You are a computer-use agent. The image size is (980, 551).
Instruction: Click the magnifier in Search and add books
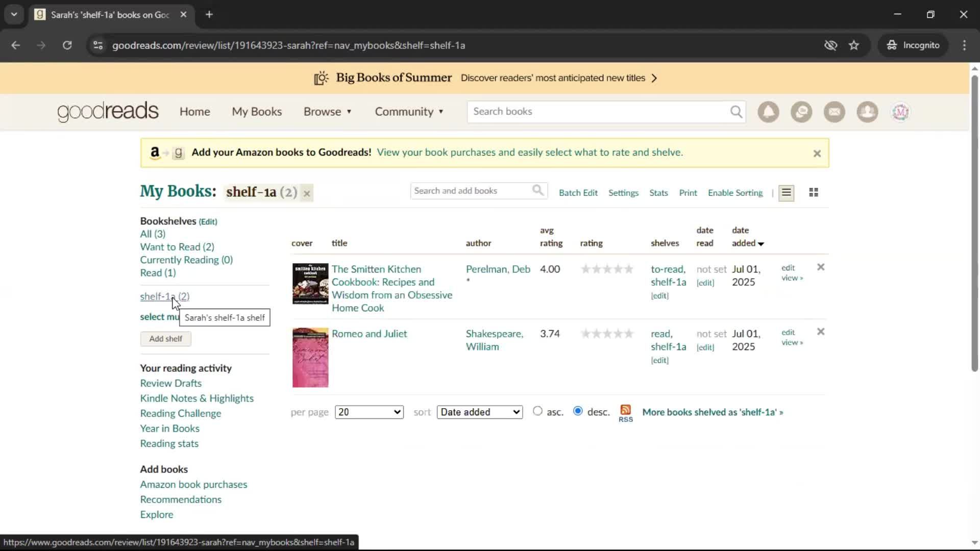coord(538,190)
